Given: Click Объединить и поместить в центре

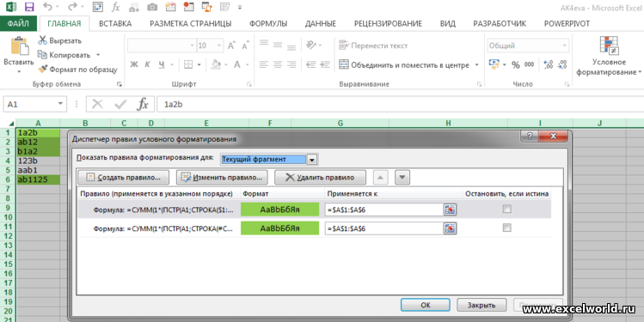Looking at the screenshot, I should (x=404, y=64).
